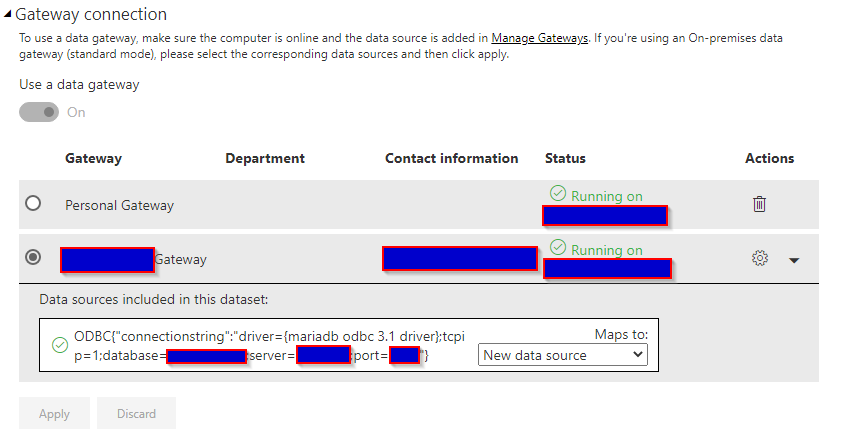Collapse the selected gateway details arrow
This screenshot has height=446, width=853.
(x=794, y=261)
